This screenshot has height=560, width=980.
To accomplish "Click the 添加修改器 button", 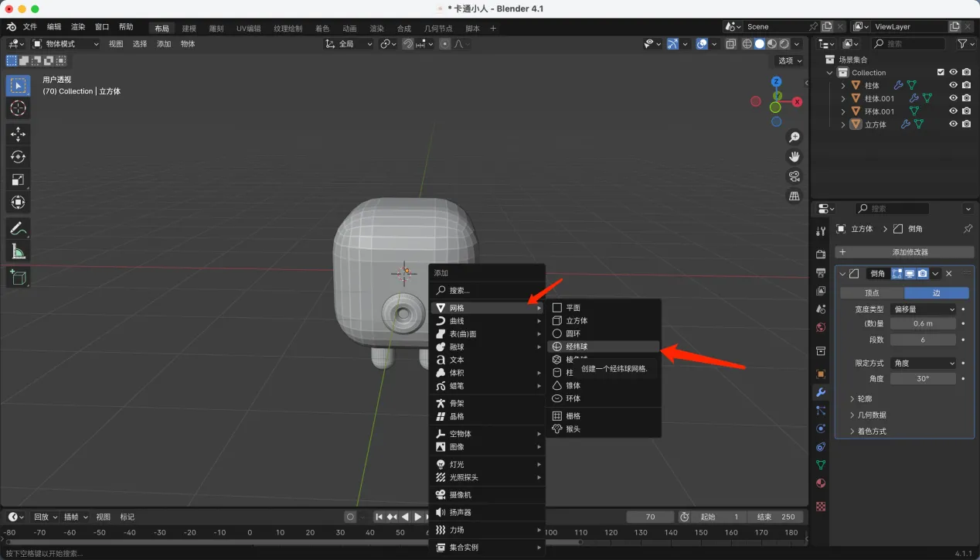I will point(904,252).
